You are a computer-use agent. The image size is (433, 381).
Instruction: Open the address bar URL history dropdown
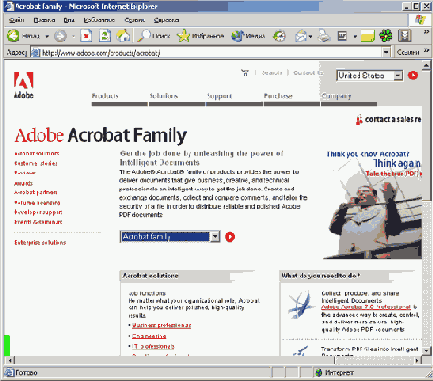click(386, 52)
